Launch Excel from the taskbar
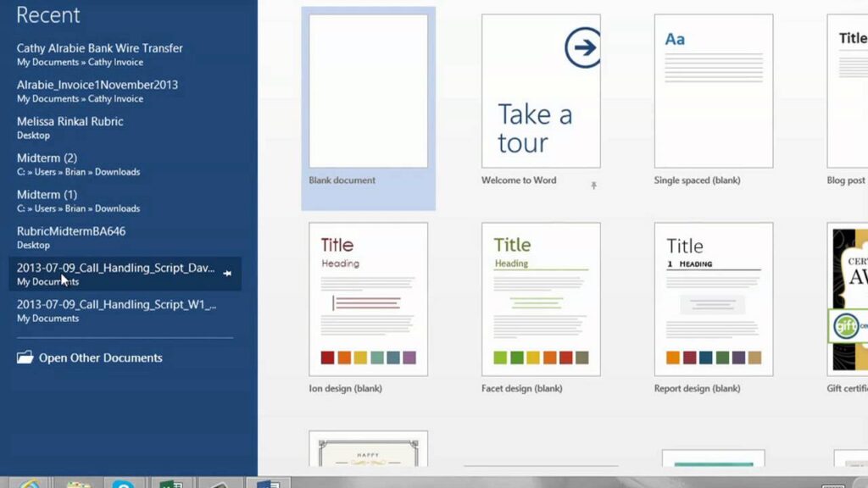The width and height of the screenshot is (868, 488). [171, 483]
